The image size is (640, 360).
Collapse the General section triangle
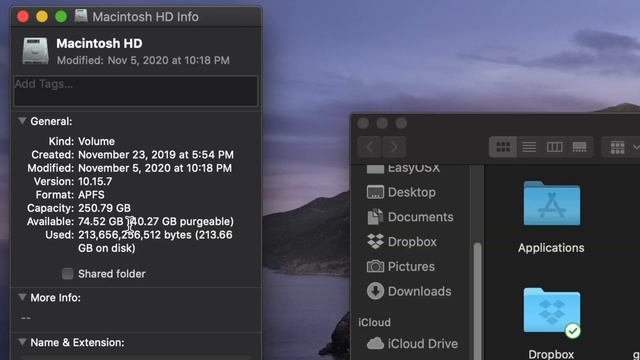(x=22, y=121)
